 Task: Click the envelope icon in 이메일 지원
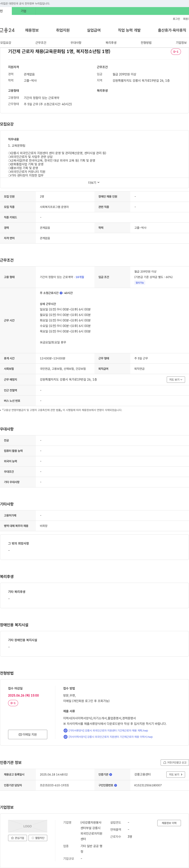20,734
